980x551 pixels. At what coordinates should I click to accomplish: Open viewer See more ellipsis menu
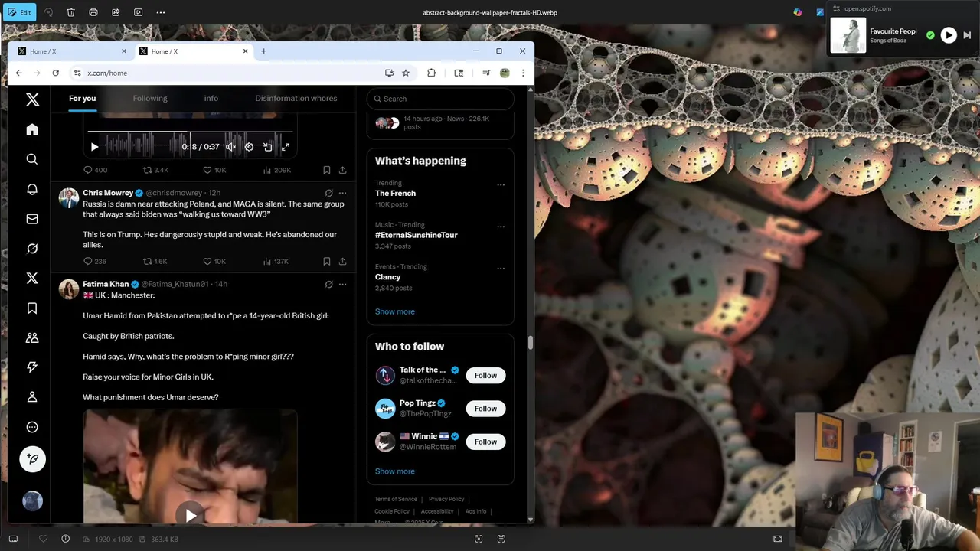[x=161, y=12]
